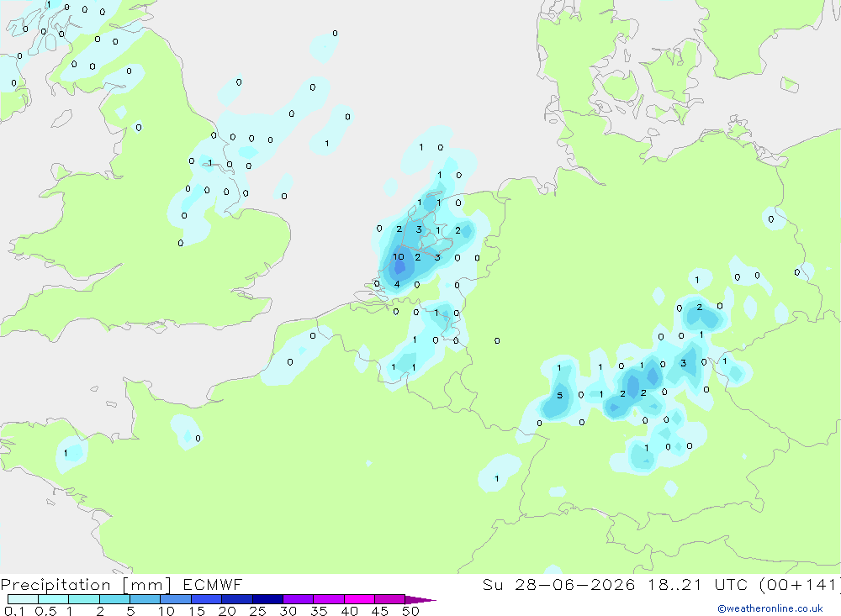Click the '0.1' legend scale label
Image resolution: width=841 pixels, height=616 pixels.
pos(14,611)
